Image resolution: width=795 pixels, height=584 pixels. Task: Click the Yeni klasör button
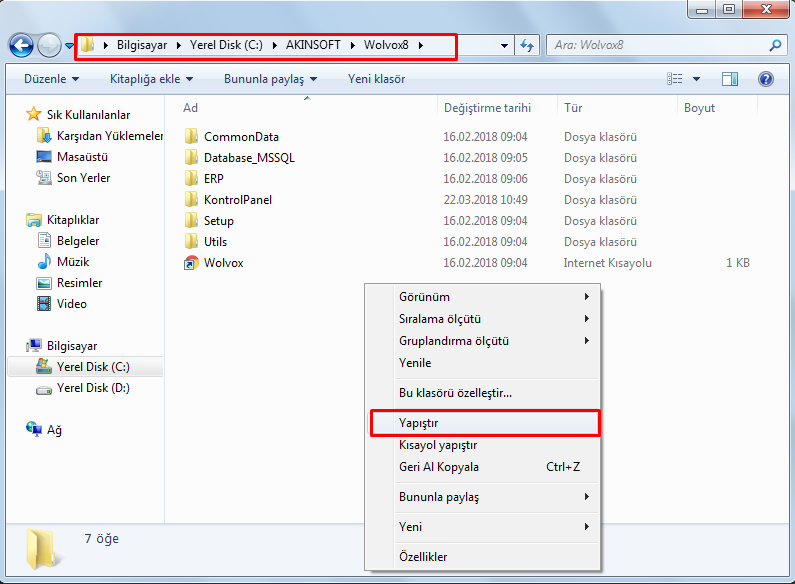click(376, 79)
